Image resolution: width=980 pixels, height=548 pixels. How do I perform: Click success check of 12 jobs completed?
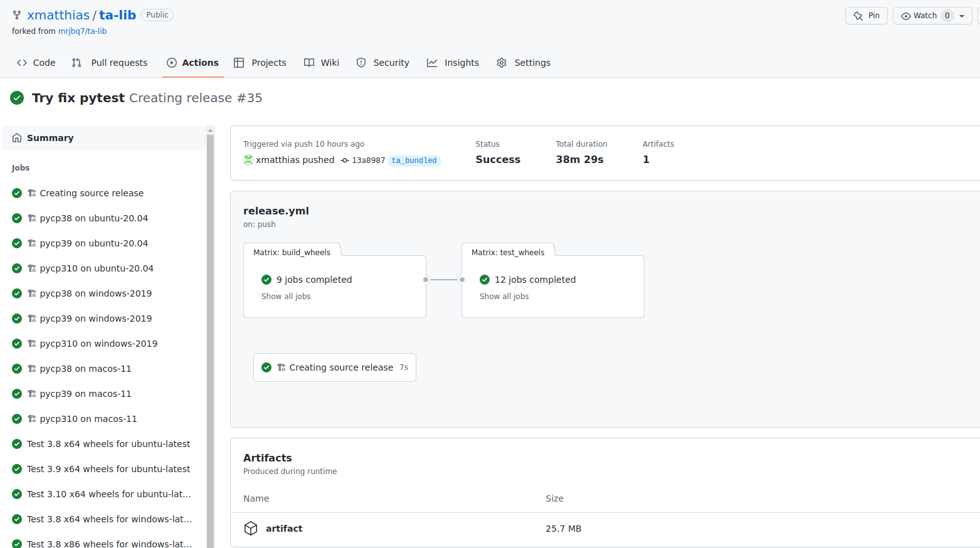click(x=485, y=280)
